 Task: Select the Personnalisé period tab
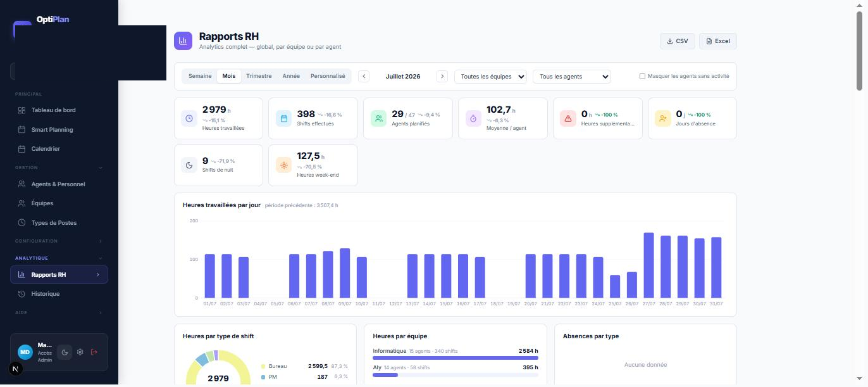(x=328, y=76)
